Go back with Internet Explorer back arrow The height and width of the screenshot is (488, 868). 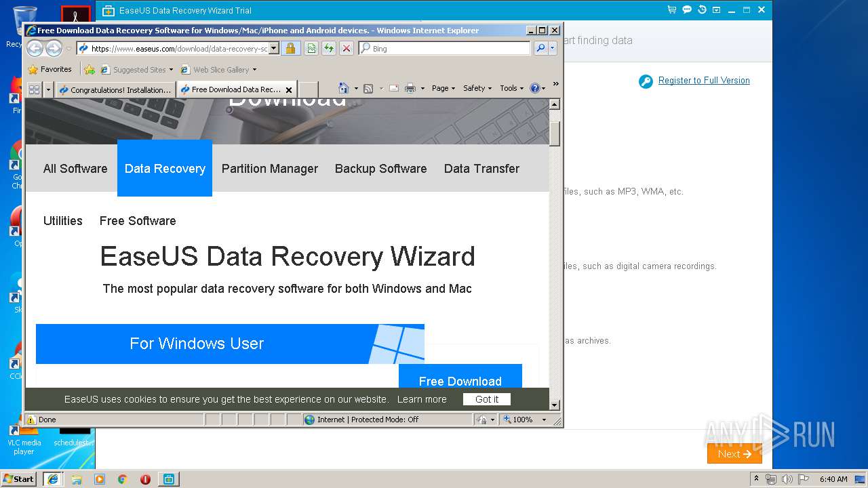coord(35,48)
